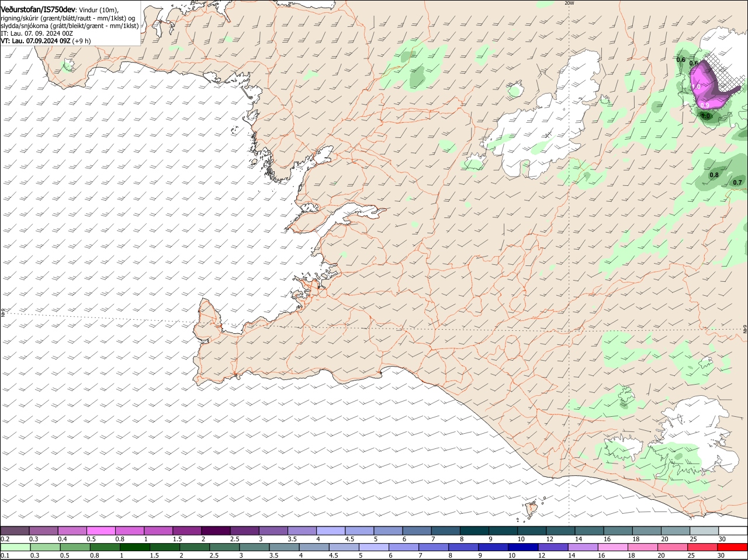Viewport: 748px width, 560px height.
Task: Click the '(+9 h)' forecast offset text
Action: click(x=82, y=41)
